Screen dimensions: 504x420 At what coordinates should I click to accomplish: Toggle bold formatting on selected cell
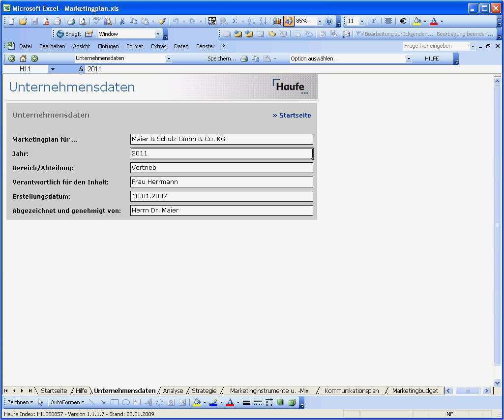(x=374, y=21)
